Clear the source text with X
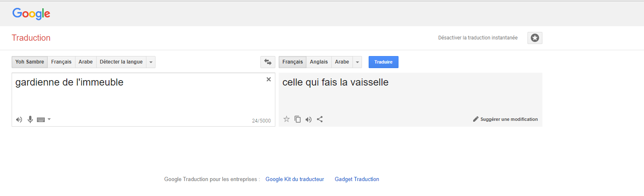Image resolution: width=644 pixels, height=196 pixels. tap(269, 79)
